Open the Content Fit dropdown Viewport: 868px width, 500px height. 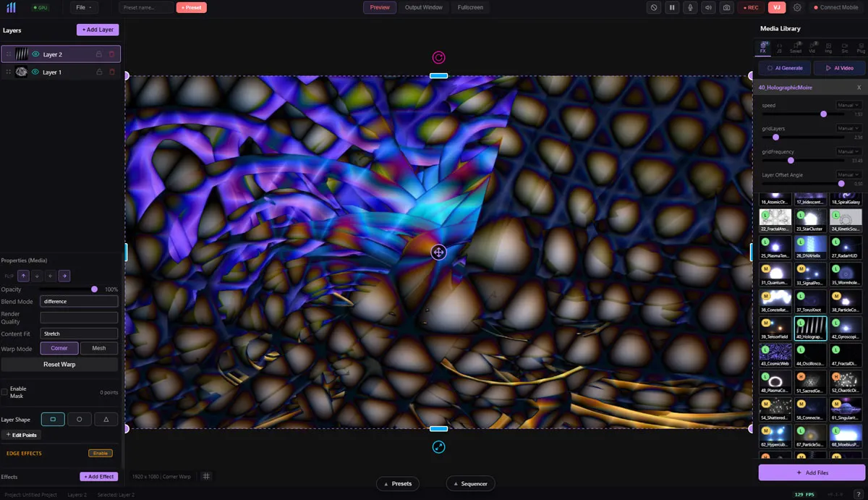point(79,333)
